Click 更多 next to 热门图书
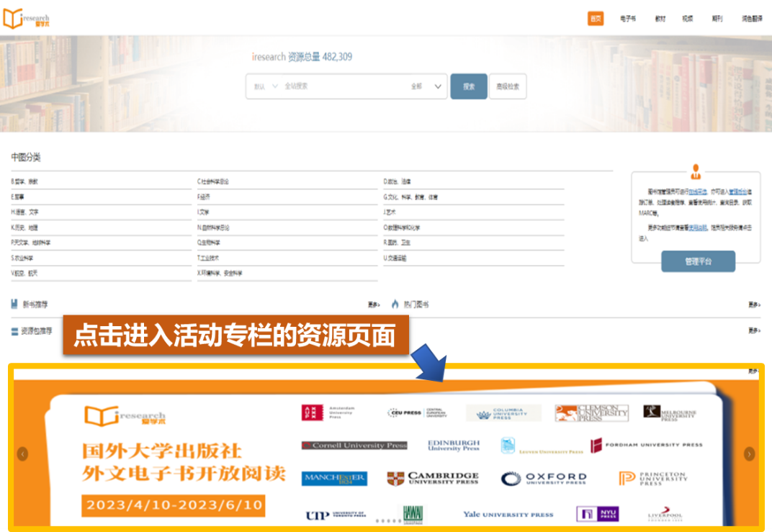The width and height of the screenshot is (772, 532). [753, 305]
